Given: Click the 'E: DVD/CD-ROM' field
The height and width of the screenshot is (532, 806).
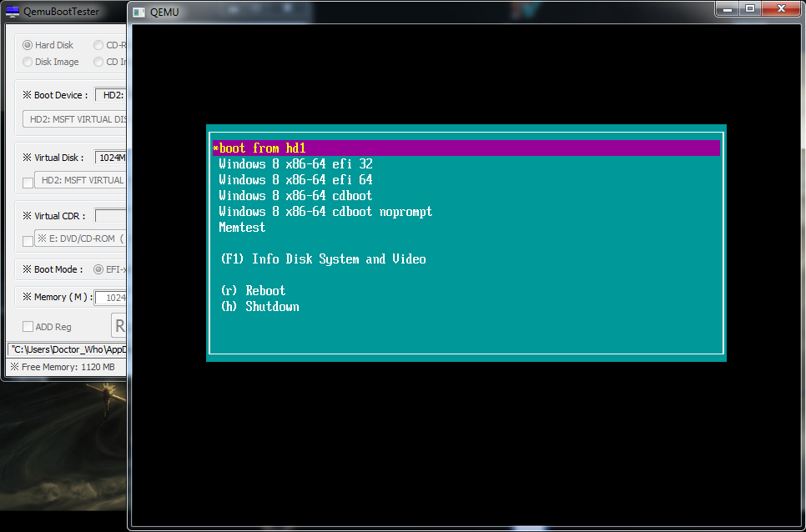Looking at the screenshot, I should 81,238.
